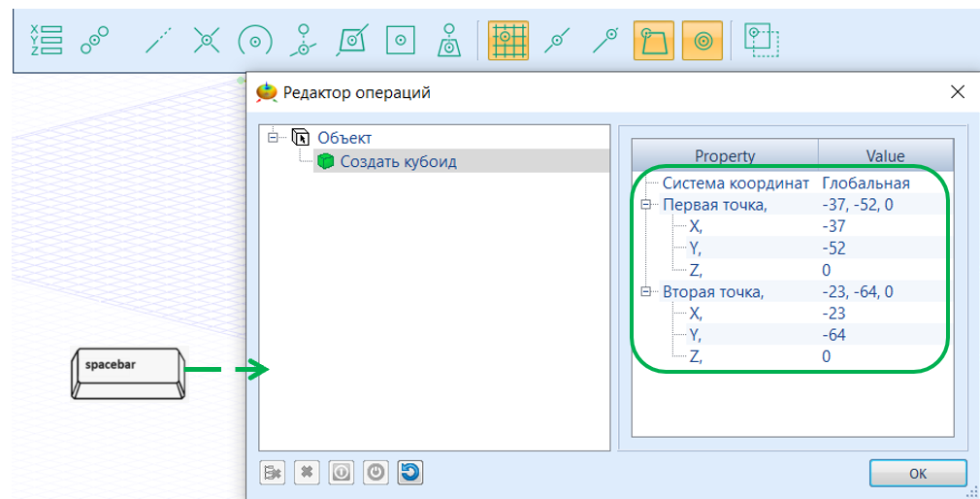Image resolution: width=980 pixels, height=499 pixels.
Task: Click the XYZ coordinate input icon
Action: coord(46,40)
